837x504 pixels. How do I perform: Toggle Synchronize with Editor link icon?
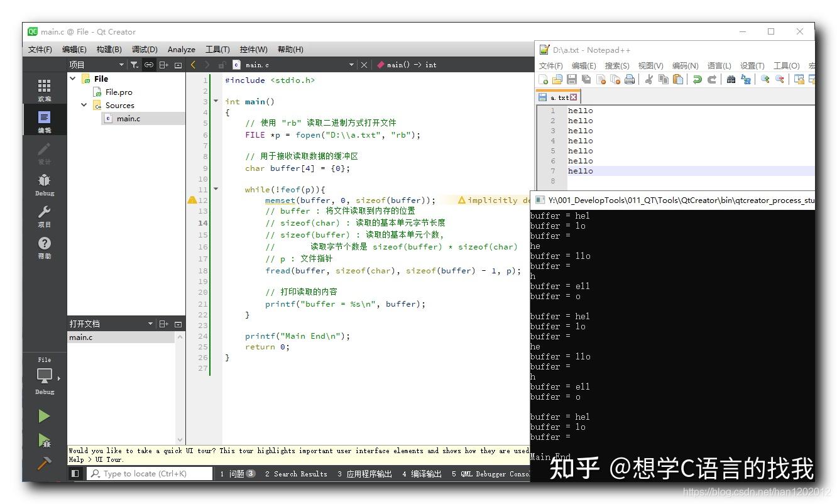[148, 64]
